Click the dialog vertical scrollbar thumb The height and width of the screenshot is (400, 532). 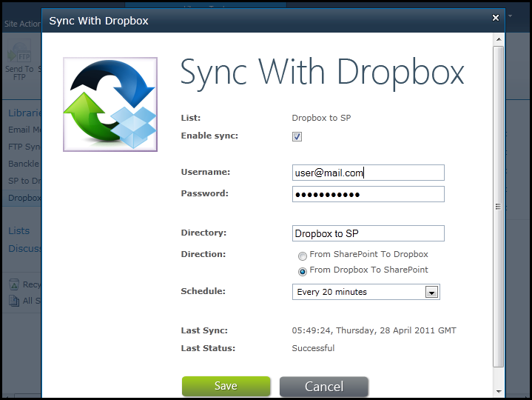point(498,207)
